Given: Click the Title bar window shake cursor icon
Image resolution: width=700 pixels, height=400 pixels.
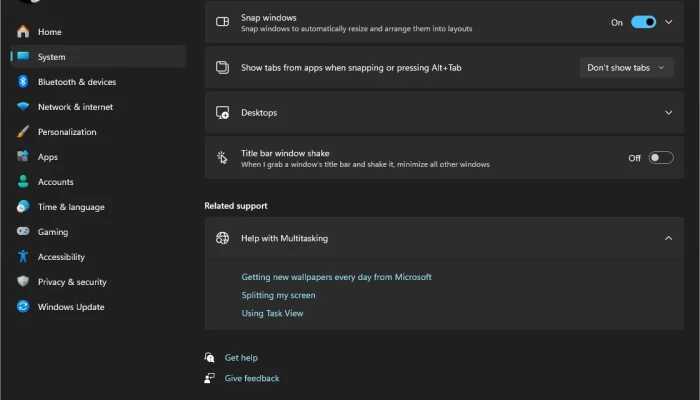Looking at the screenshot, I should 222,158.
